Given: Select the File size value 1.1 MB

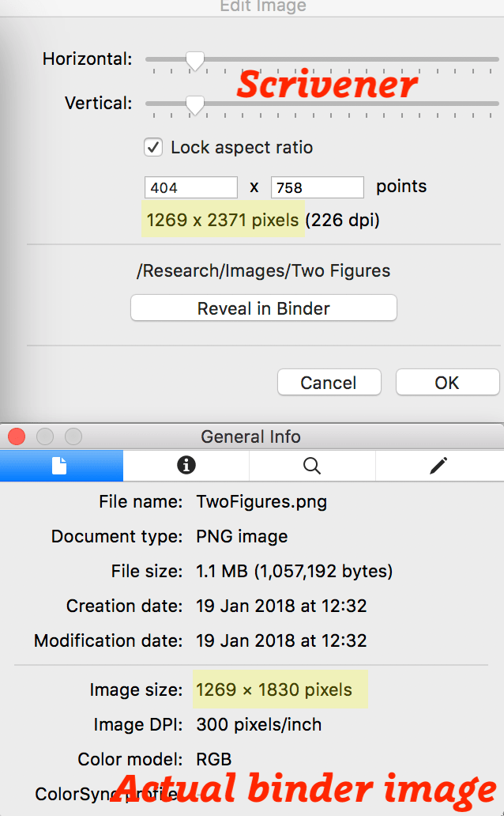Looking at the screenshot, I should pyautogui.click(x=295, y=571).
